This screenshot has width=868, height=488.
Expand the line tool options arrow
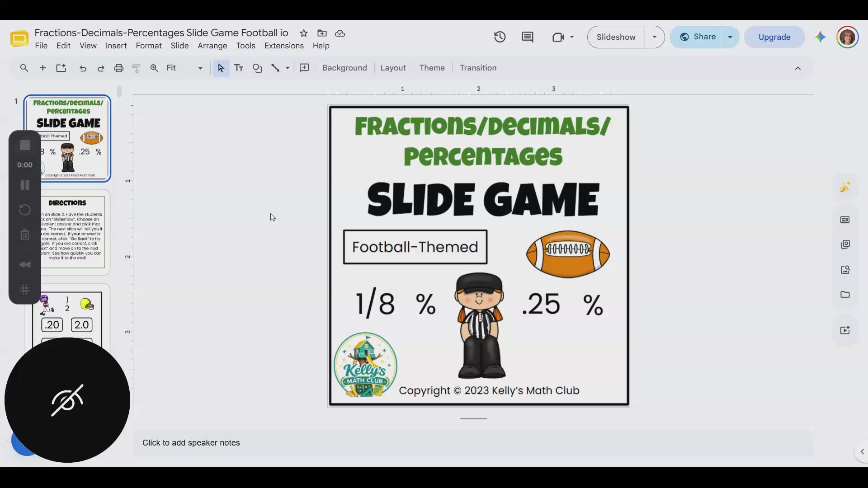pos(288,68)
